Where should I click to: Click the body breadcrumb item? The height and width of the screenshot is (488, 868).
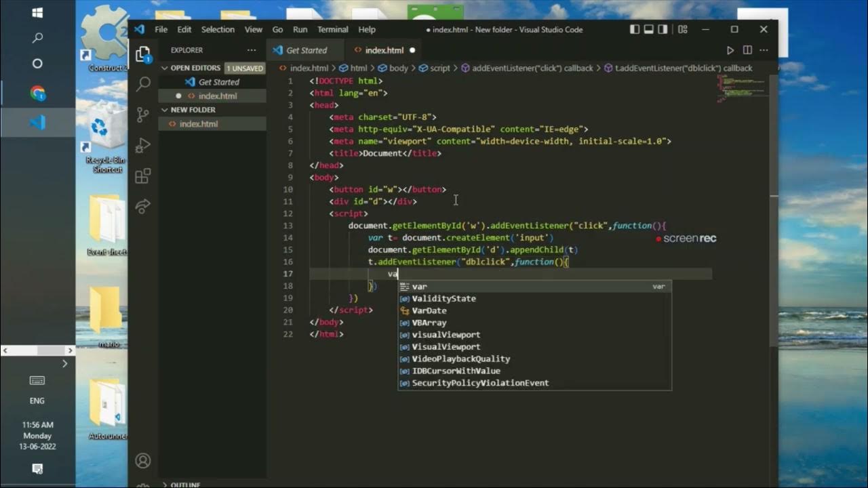coord(393,68)
